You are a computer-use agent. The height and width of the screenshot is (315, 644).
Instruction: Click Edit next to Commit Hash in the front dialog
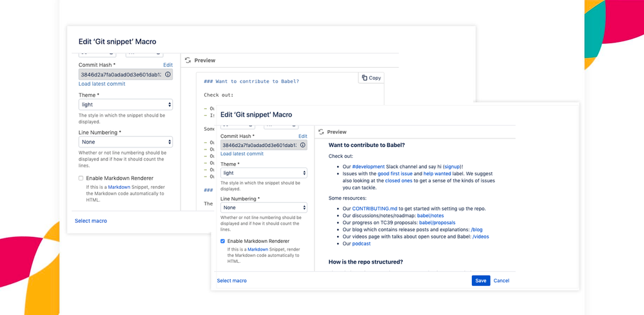pyautogui.click(x=303, y=136)
